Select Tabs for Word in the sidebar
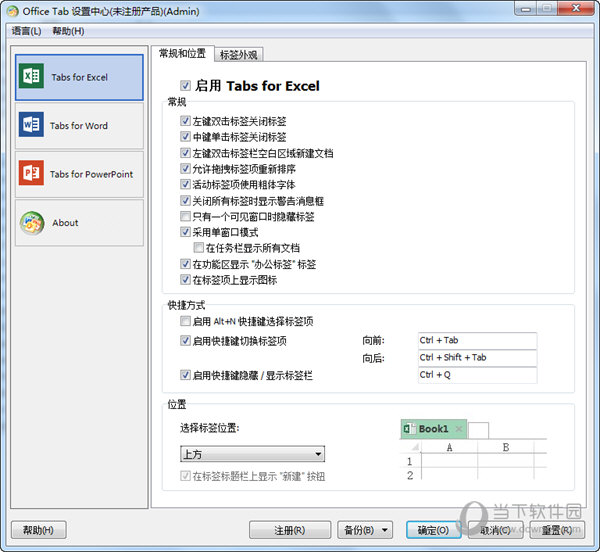Screen dimensions: 600x552 coord(79,125)
